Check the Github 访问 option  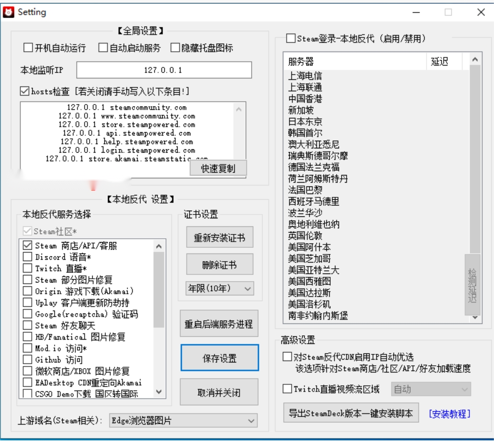(28, 360)
